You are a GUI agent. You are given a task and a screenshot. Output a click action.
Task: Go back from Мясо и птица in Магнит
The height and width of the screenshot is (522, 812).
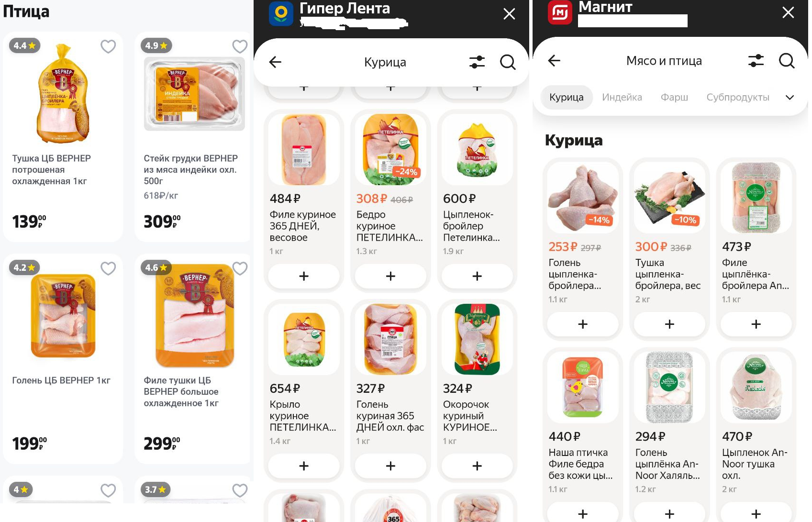coord(554,61)
